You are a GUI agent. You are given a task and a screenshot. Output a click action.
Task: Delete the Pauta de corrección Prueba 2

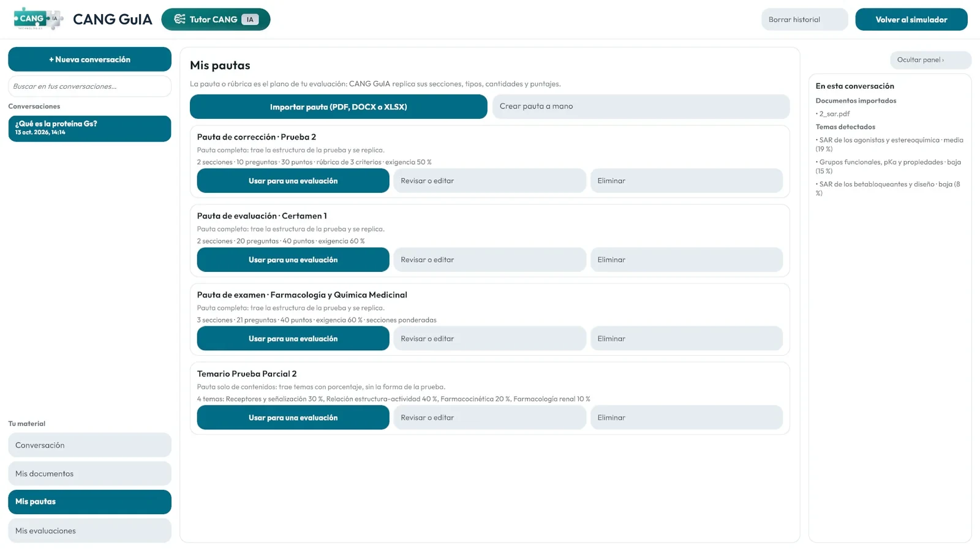click(x=687, y=181)
